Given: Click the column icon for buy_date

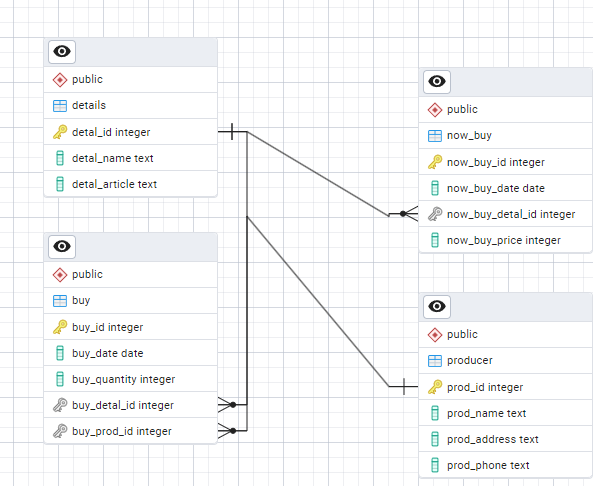Looking at the screenshot, I should (x=60, y=353).
